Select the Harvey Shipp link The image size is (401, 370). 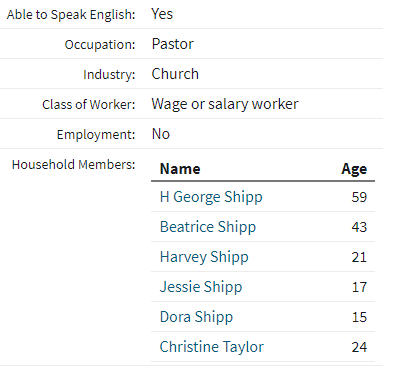204,257
